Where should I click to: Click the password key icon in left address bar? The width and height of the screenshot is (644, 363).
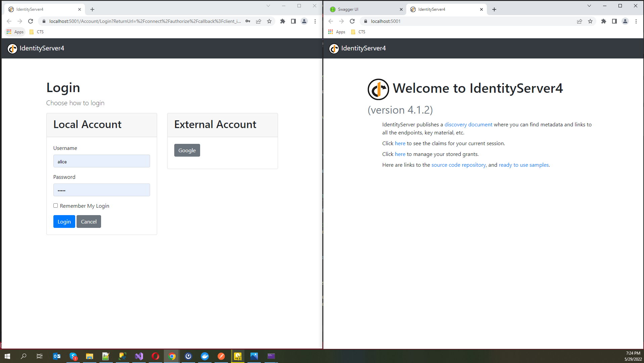248,21
